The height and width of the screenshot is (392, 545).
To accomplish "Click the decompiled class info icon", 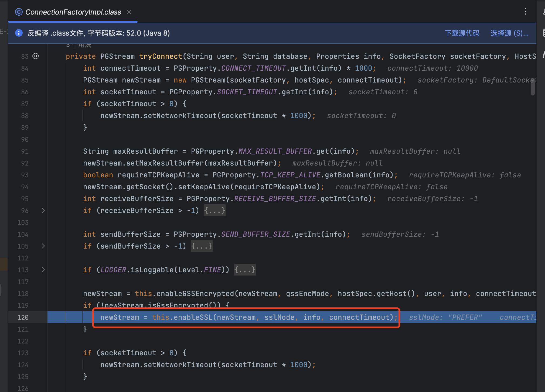I will [x=19, y=33].
